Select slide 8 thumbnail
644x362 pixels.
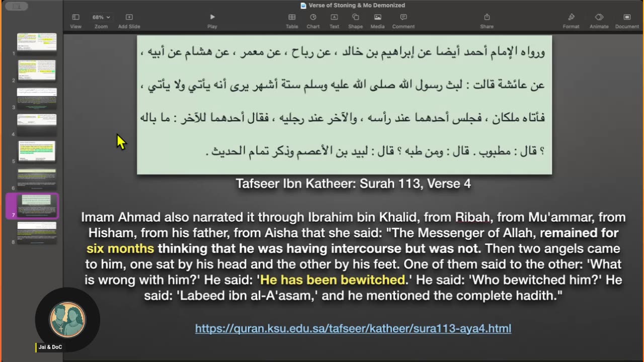pyautogui.click(x=37, y=232)
